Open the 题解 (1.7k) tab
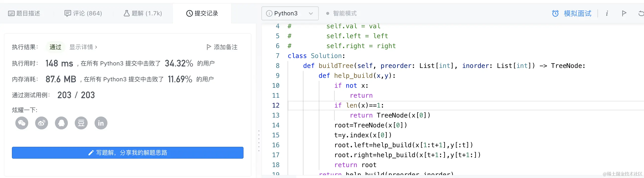644x178 pixels. 143,13
